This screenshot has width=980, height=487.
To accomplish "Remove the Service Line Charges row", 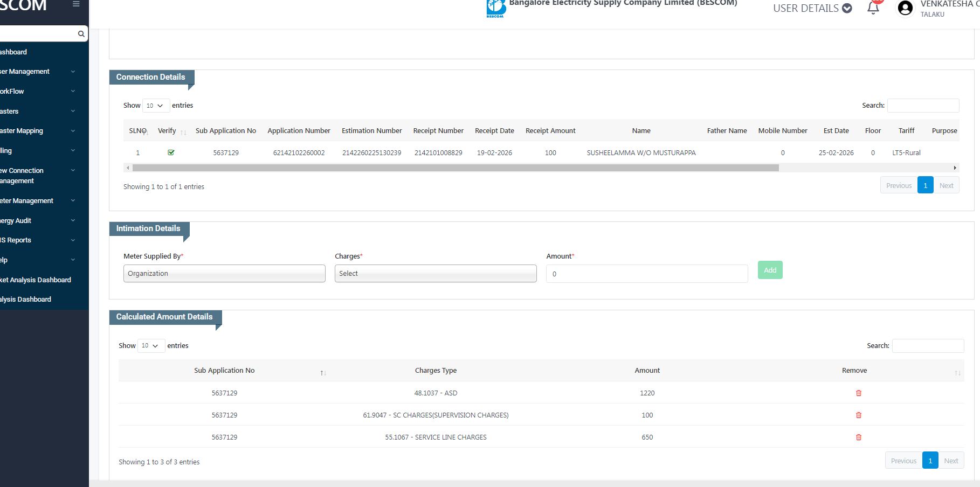I will [x=858, y=437].
